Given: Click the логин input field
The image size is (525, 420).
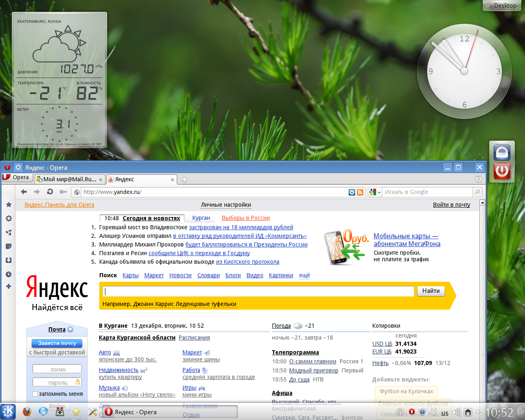Looking at the screenshot, I should point(57,369).
